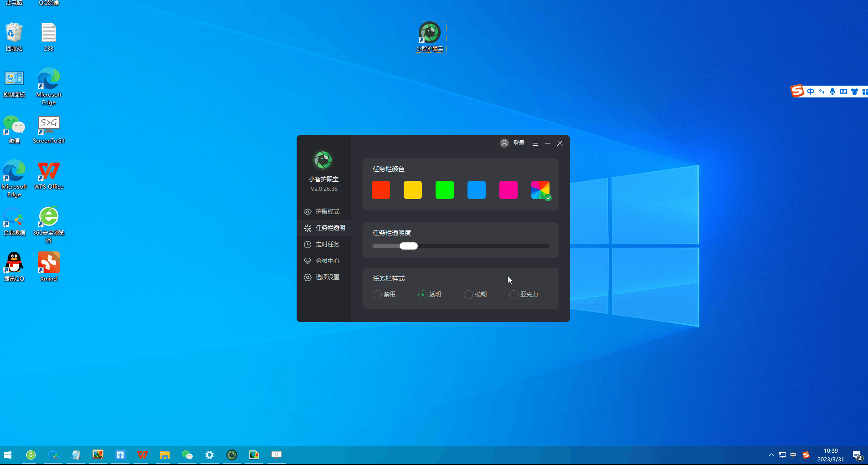This screenshot has width=868, height=465.
Task: Select the ScreenToGif desktop shortcut
Action: 49,130
